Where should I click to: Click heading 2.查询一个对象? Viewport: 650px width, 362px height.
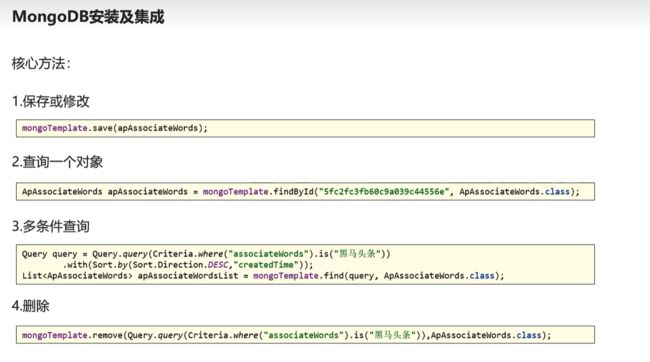(x=57, y=162)
